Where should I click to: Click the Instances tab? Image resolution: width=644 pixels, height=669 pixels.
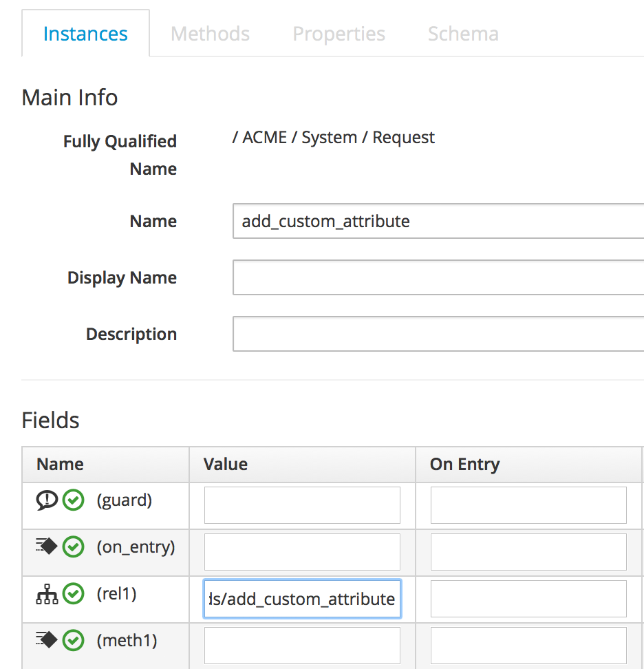[x=85, y=34]
